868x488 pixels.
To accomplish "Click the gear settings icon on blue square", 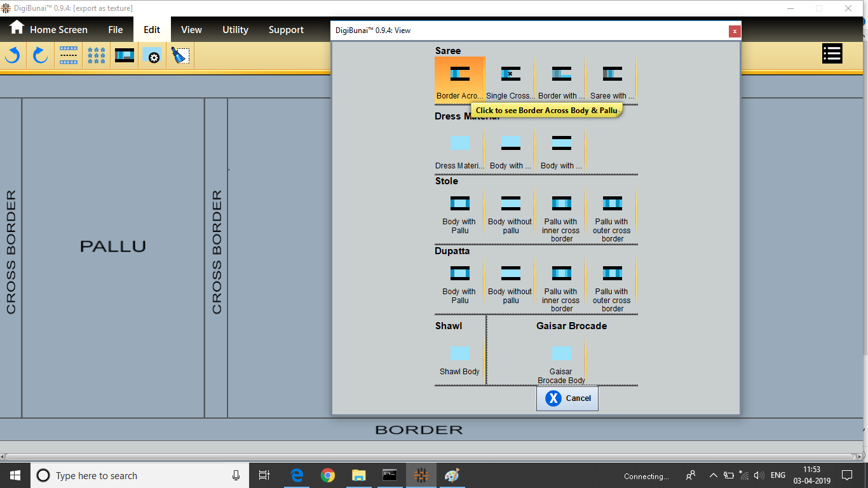I will click(153, 56).
